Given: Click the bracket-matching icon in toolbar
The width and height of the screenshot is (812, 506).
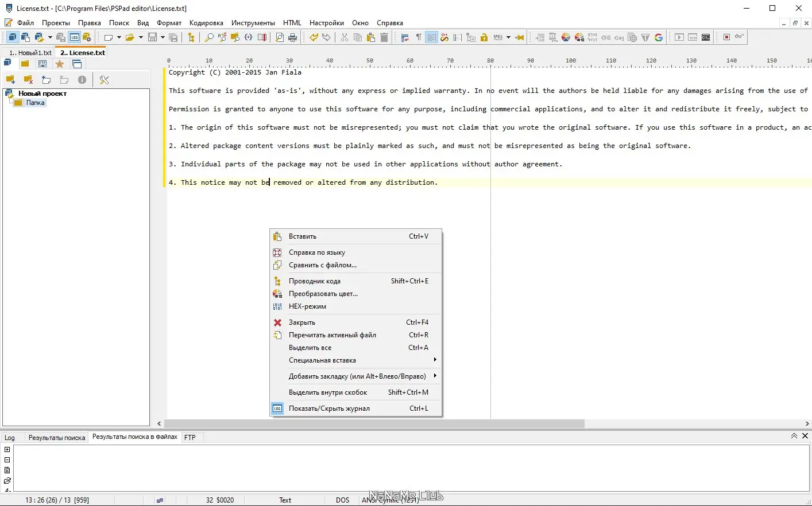Looking at the screenshot, I should tap(249, 37).
